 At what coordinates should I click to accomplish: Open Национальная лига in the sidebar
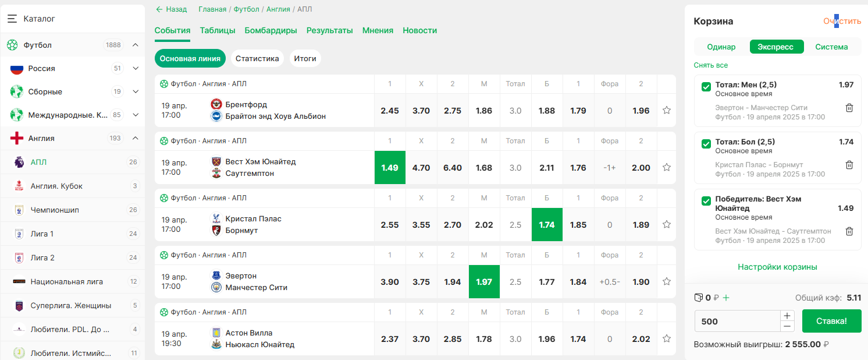pyautogui.click(x=73, y=281)
